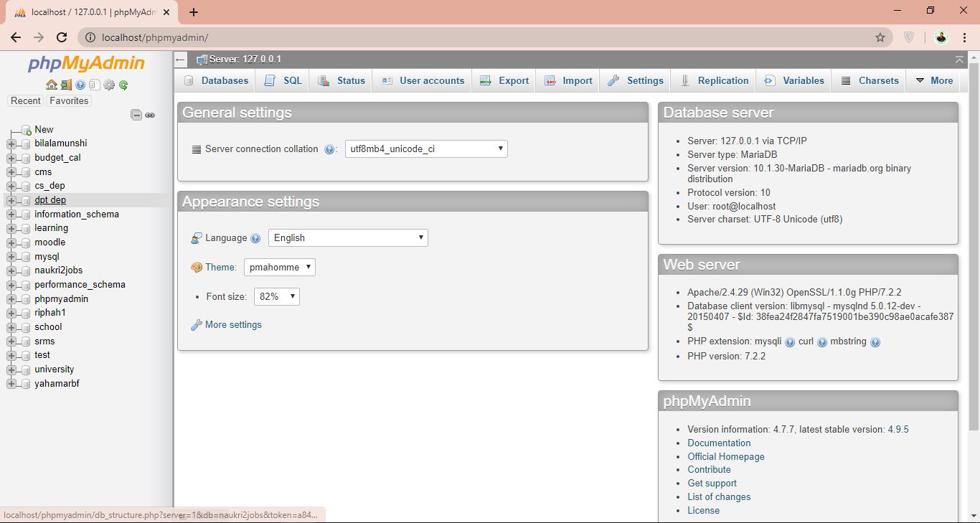This screenshot has height=523, width=980.
Task: Click the browser profile avatar
Action: coord(941,37)
